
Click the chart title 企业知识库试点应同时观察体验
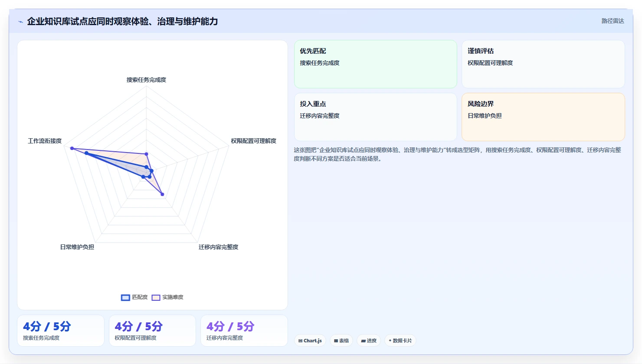(122, 21)
